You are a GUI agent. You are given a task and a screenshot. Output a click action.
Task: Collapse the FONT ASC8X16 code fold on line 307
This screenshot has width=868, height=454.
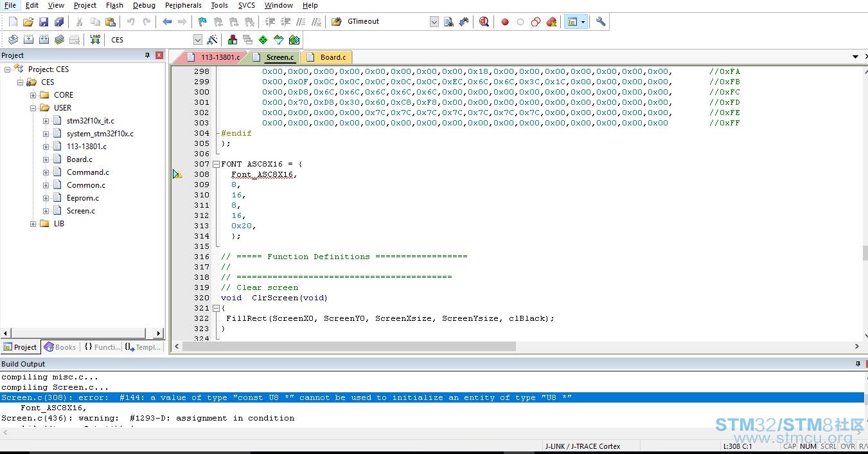(x=216, y=164)
